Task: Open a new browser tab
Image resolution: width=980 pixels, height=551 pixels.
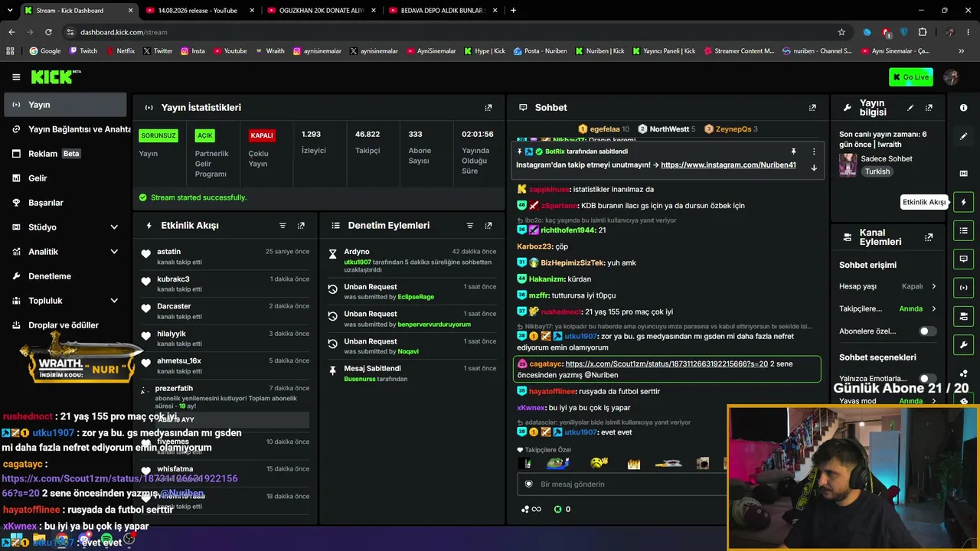Action: click(x=513, y=11)
